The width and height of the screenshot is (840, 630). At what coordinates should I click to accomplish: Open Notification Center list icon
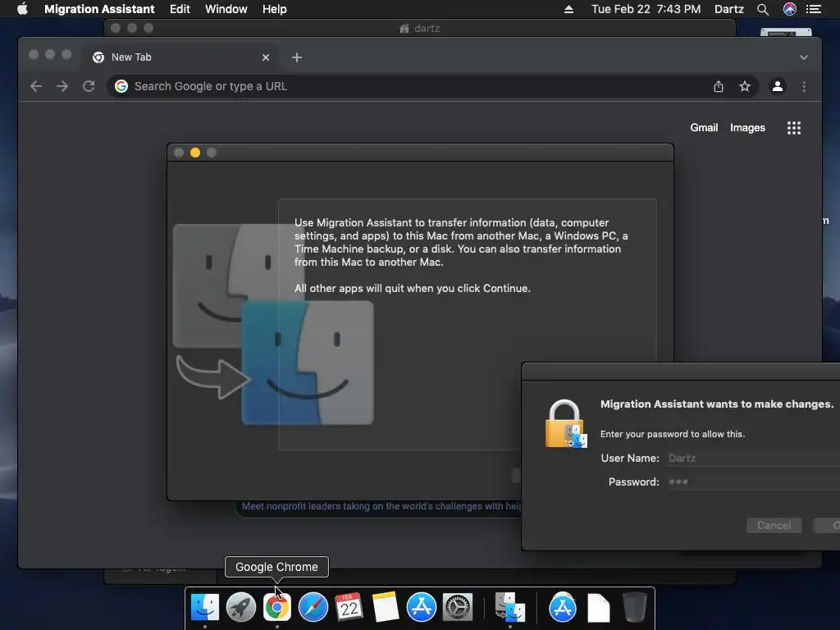(814, 9)
